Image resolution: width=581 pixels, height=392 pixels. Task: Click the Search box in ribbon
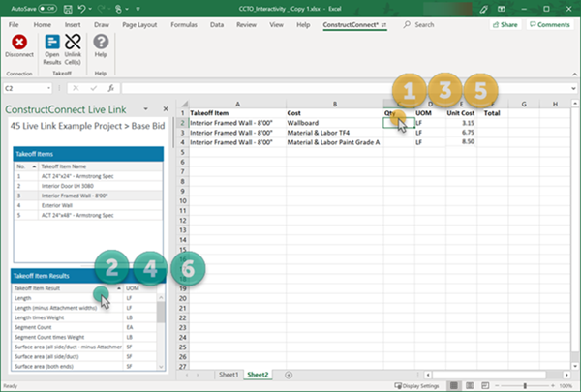pyautogui.click(x=418, y=24)
